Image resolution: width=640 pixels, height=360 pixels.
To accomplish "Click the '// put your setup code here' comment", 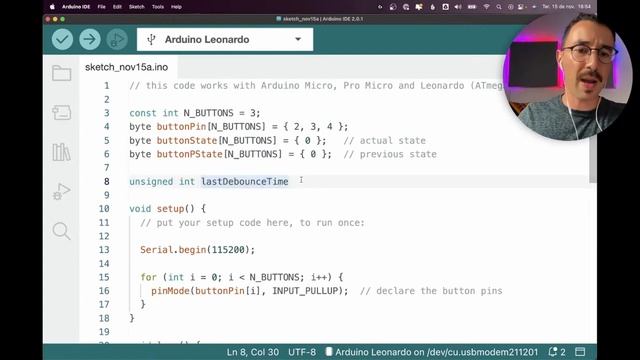I will click(x=252, y=222).
